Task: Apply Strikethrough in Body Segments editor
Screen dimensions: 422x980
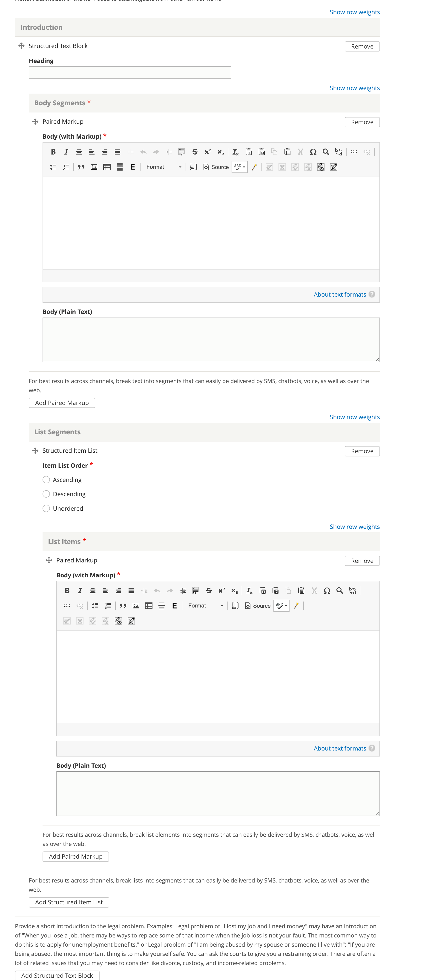Action: click(195, 152)
